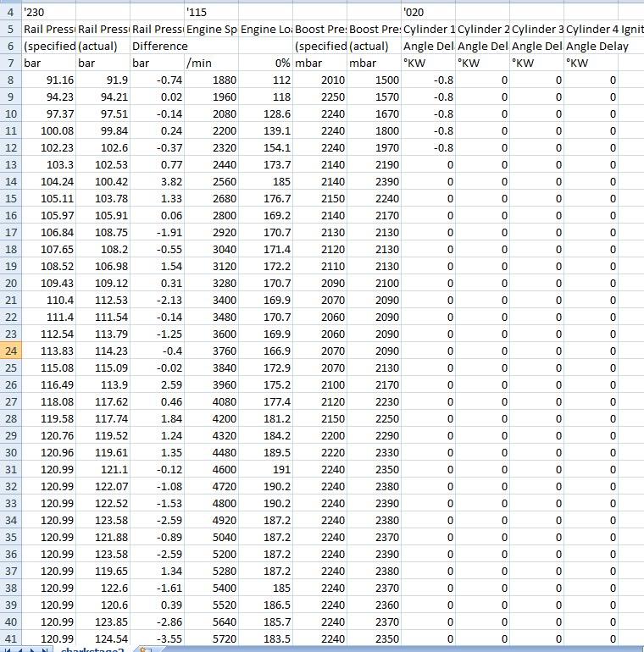Select the cell with value 2.59
The height and width of the screenshot is (652, 644).
pos(158,385)
